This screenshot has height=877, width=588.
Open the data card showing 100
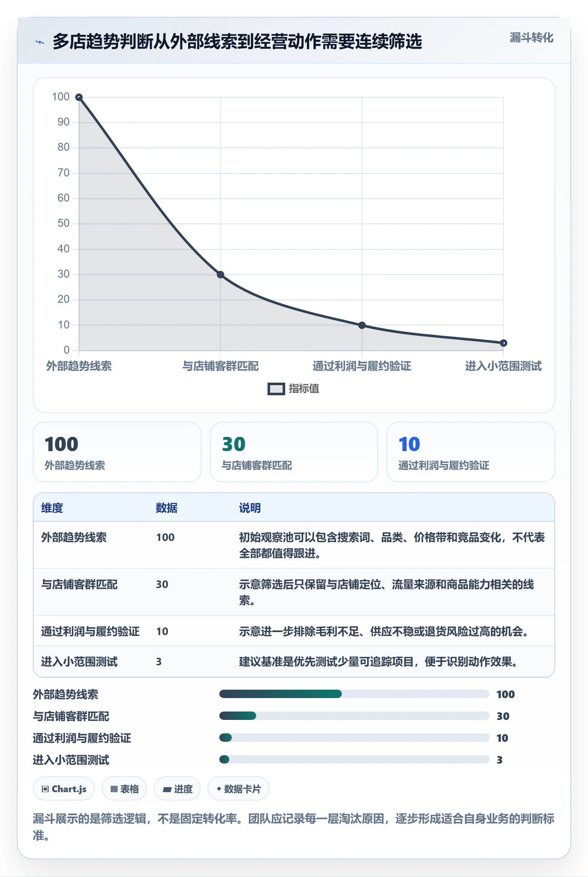tap(117, 452)
